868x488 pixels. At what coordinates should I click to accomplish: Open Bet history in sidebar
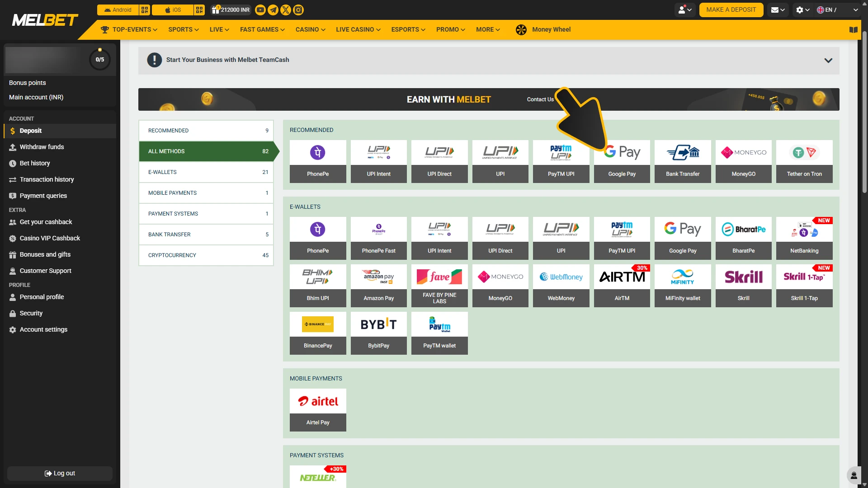(60, 163)
